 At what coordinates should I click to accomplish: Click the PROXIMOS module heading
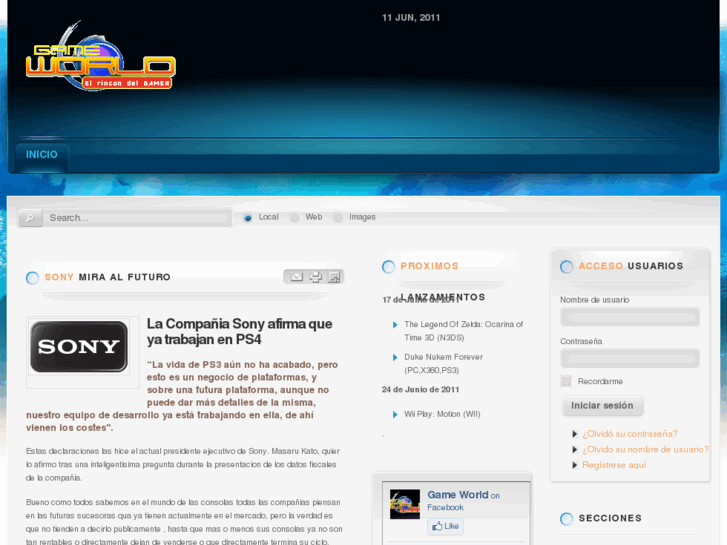pos(429,266)
